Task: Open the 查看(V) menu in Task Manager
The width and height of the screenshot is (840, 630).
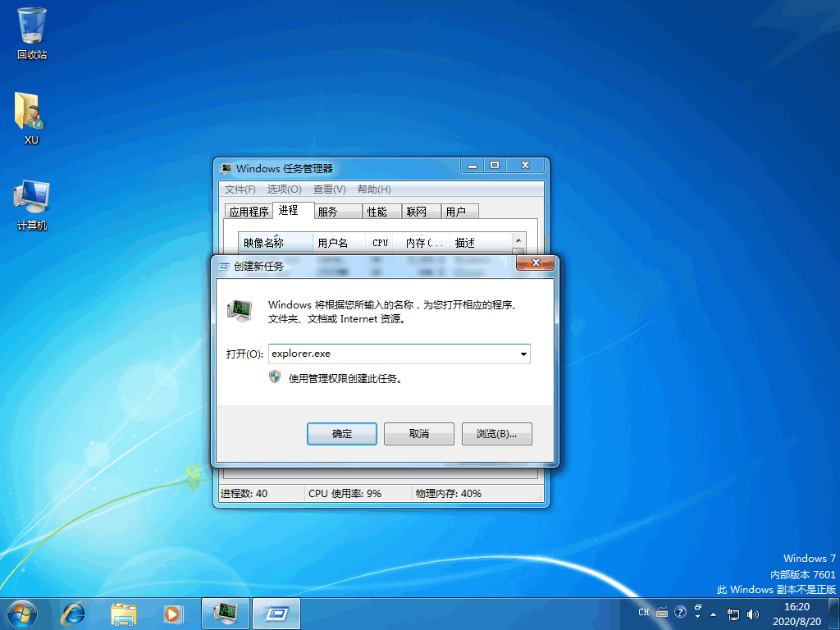Action: tap(328, 189)
